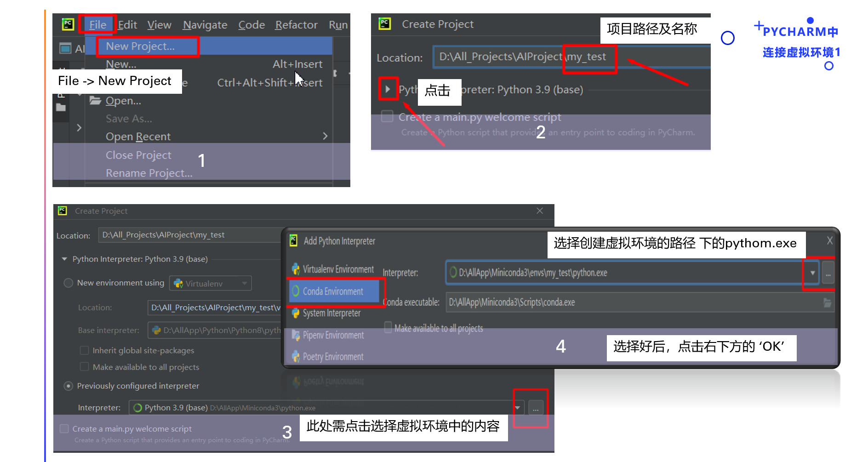Select New environment using radio button
Screen dimensions: 868x462
click(69, 283)
